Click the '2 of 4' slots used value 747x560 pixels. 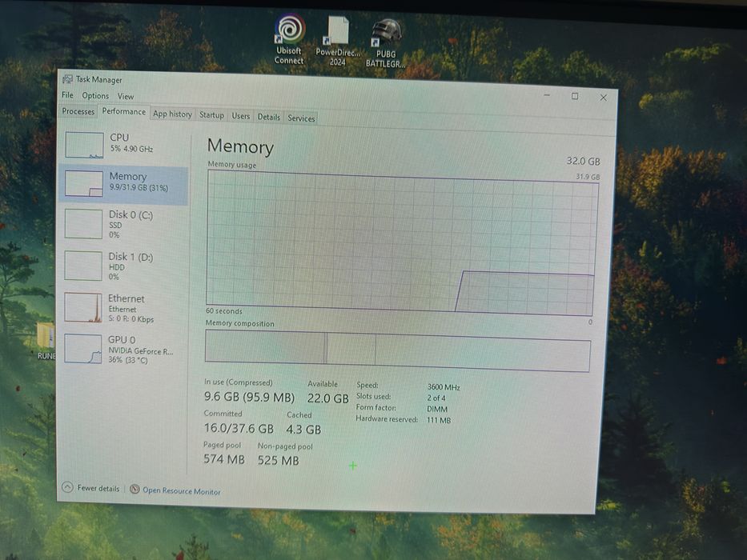coord(436,398)
